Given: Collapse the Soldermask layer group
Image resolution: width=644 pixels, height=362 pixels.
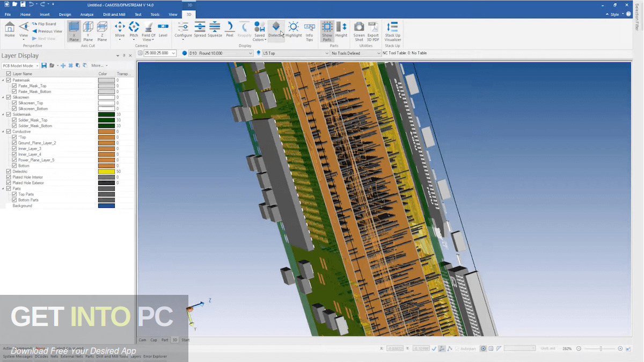Looking at the screenshot, I should pyautogui.click(x=3, y=114).
